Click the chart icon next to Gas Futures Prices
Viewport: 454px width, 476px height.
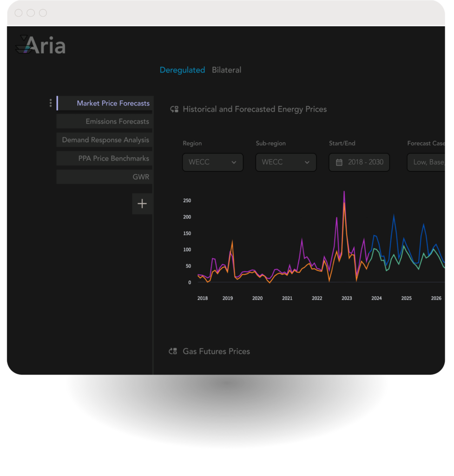[172, 351]
